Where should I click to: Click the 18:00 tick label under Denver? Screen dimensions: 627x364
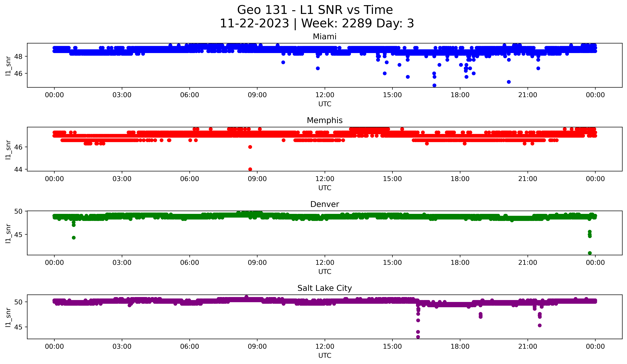pos(460,263)
